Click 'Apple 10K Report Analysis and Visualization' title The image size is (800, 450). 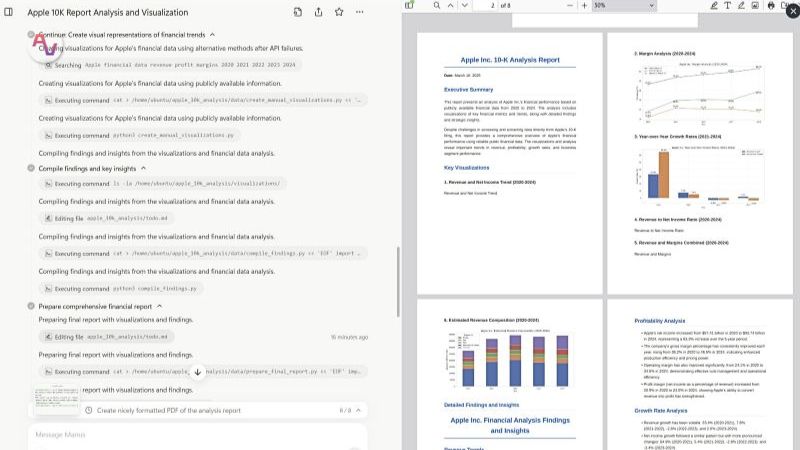tap(108, 12)
